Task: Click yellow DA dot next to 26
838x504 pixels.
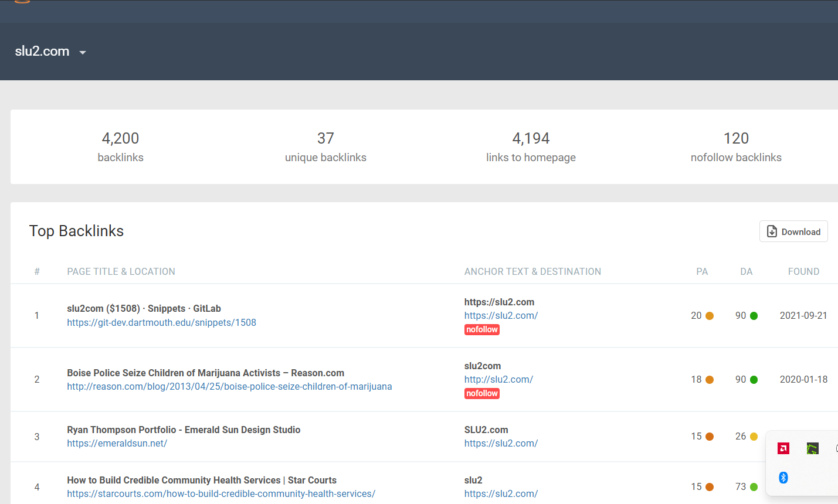Action: (754, 437)
